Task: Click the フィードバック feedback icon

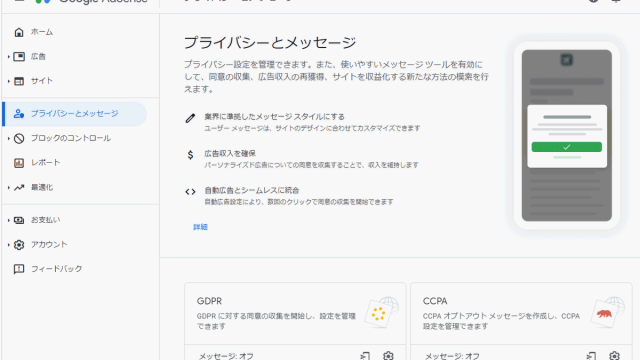Action: click(19, 269)
